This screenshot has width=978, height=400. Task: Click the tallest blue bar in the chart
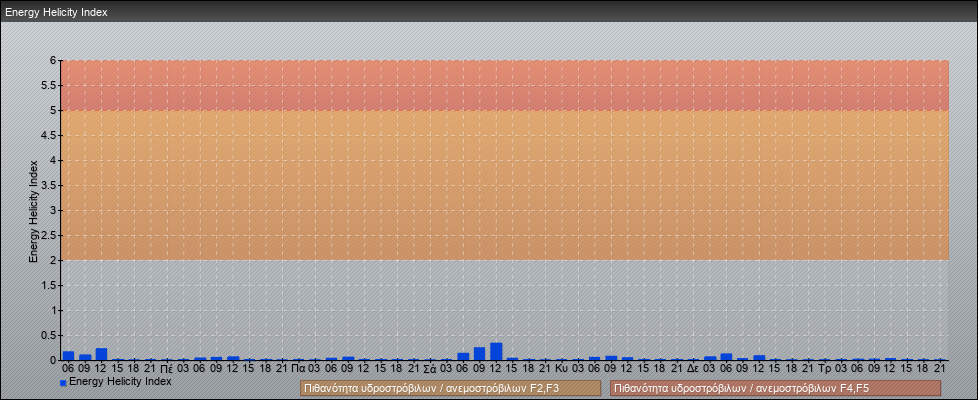496,351
